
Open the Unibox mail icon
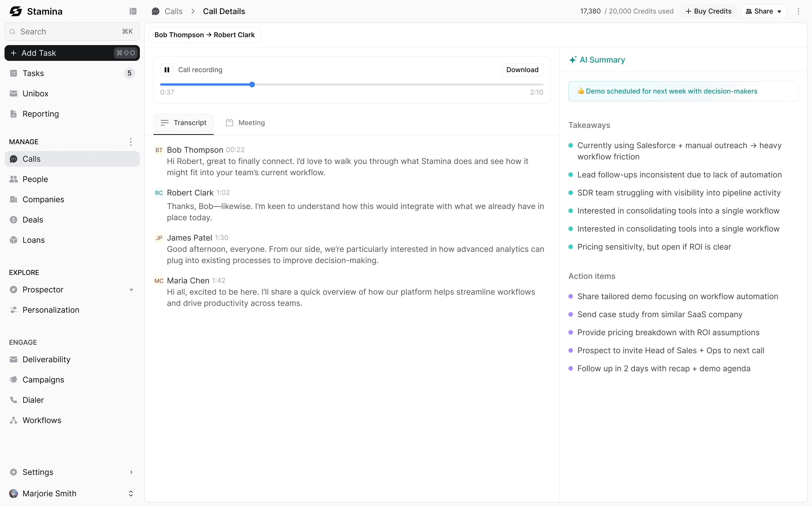coord(14,94)
